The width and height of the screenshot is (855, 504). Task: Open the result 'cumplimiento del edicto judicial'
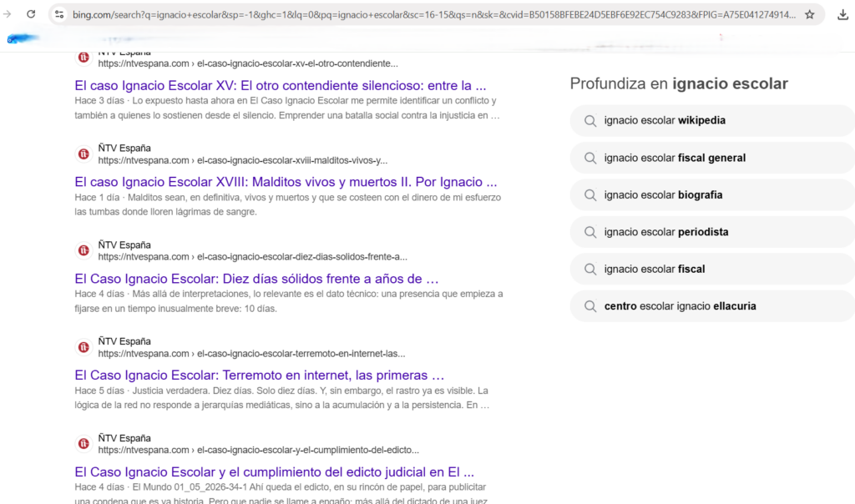[x=274, y=471]
